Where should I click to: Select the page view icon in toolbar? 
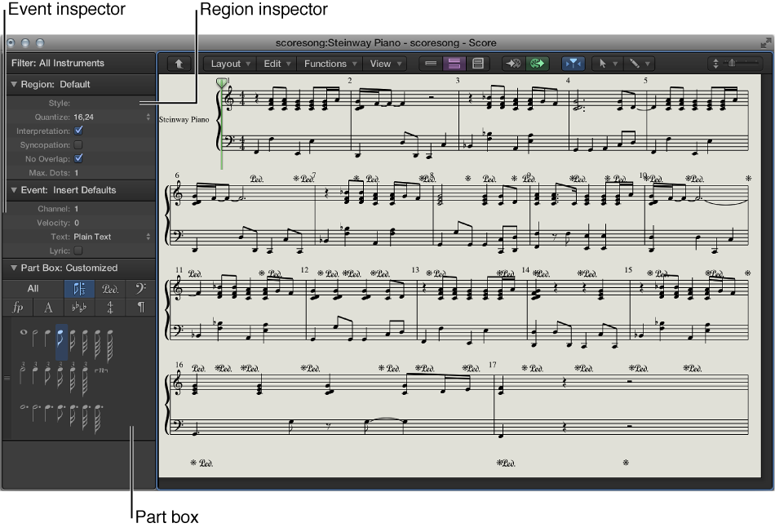pos(479,64)
